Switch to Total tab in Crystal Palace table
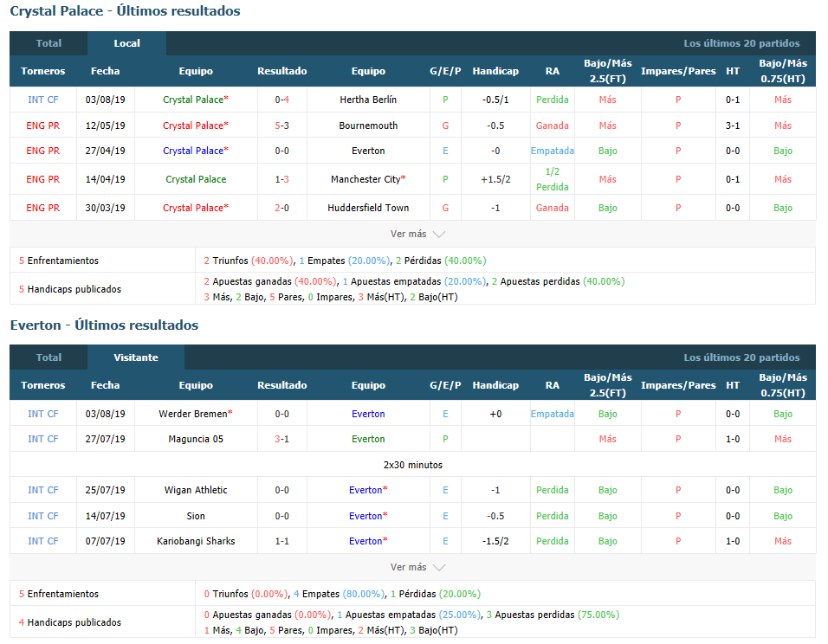 click(49, 43)
